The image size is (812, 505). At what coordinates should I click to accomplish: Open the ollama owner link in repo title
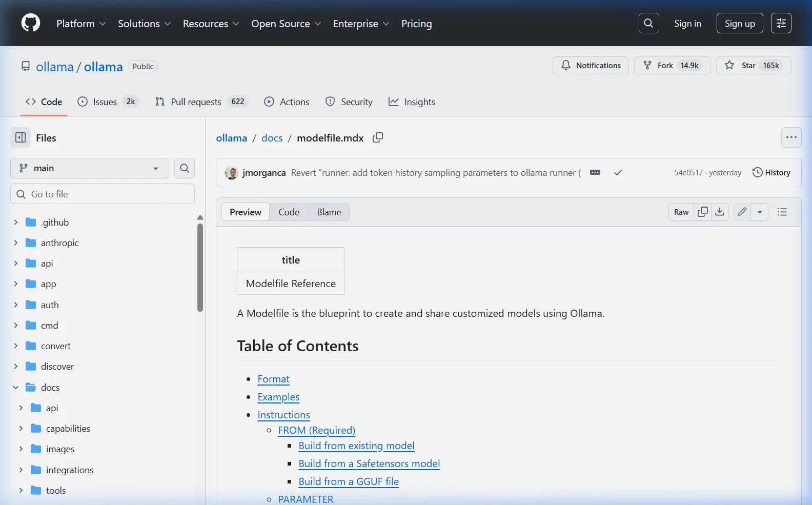click(x=55, y=67)
